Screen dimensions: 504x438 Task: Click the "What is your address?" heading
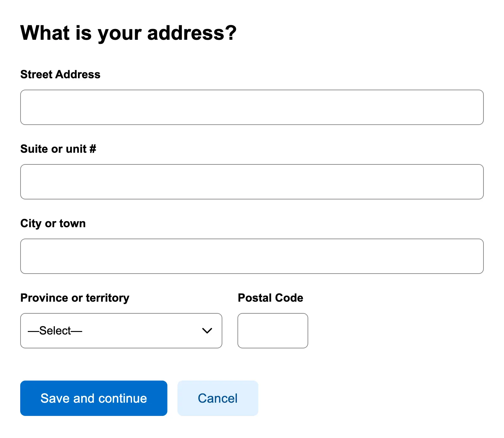click(128, 33)
